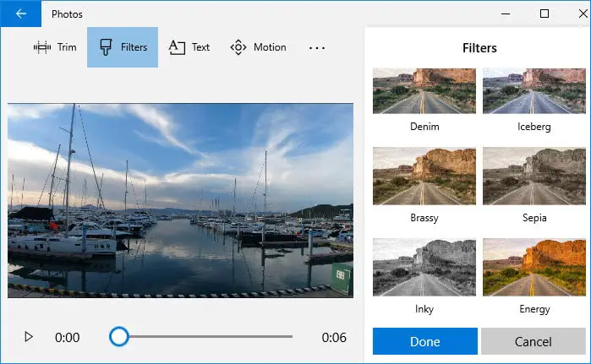Click the video timeline slider handle
Screen dimensions: 591x364
(119, 337)
